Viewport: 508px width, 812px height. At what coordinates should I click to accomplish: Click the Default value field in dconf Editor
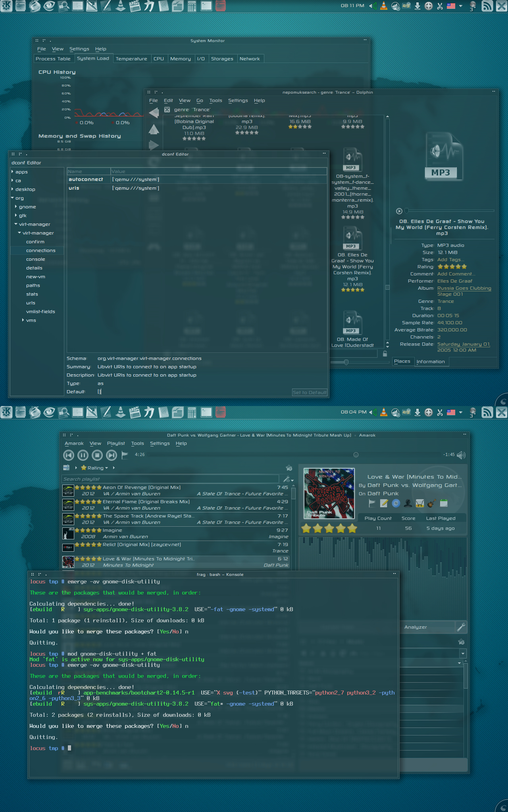[194, 392]
